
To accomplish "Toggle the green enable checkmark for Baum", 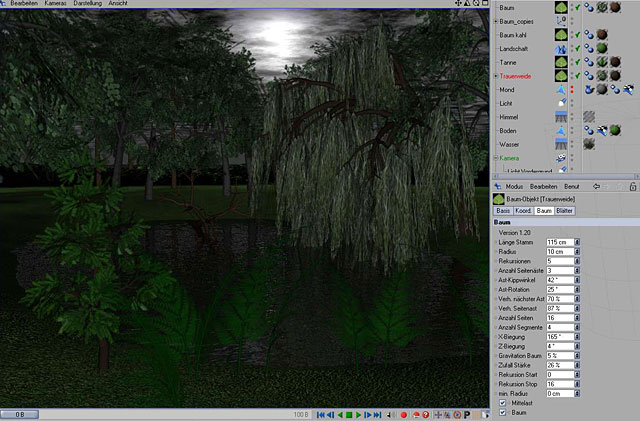I will click(578, 7).
